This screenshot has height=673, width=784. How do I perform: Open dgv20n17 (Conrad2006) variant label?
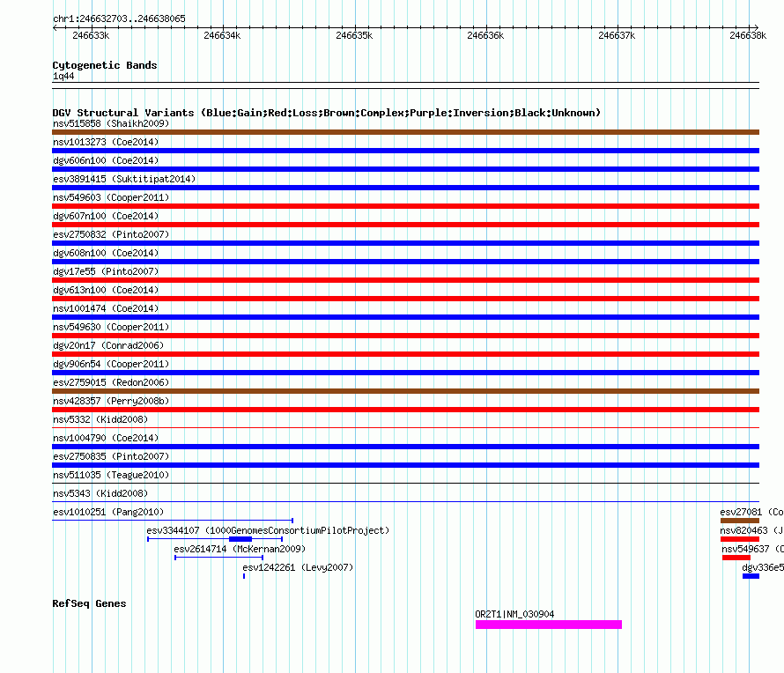[x=108, y=345]
